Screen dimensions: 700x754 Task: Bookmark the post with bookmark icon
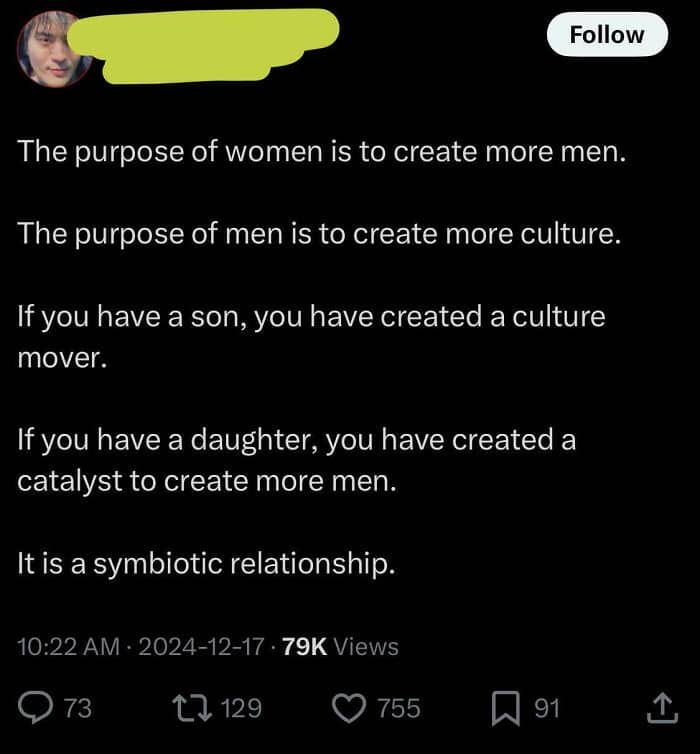(505, 708)
